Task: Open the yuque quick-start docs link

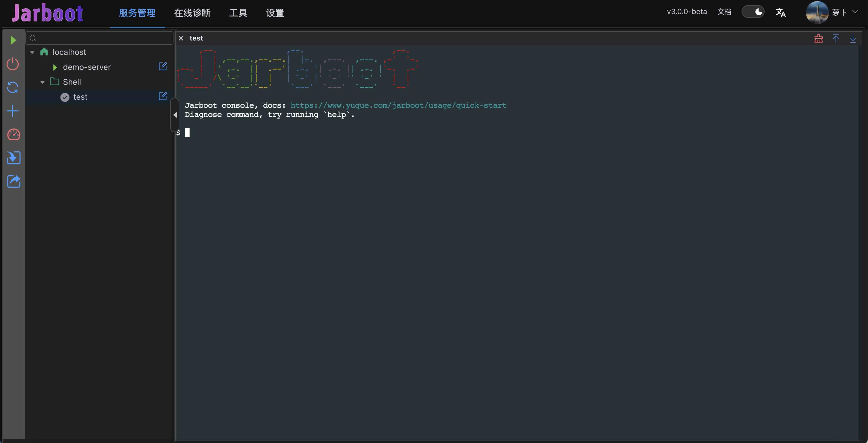Action: [398, 105]
